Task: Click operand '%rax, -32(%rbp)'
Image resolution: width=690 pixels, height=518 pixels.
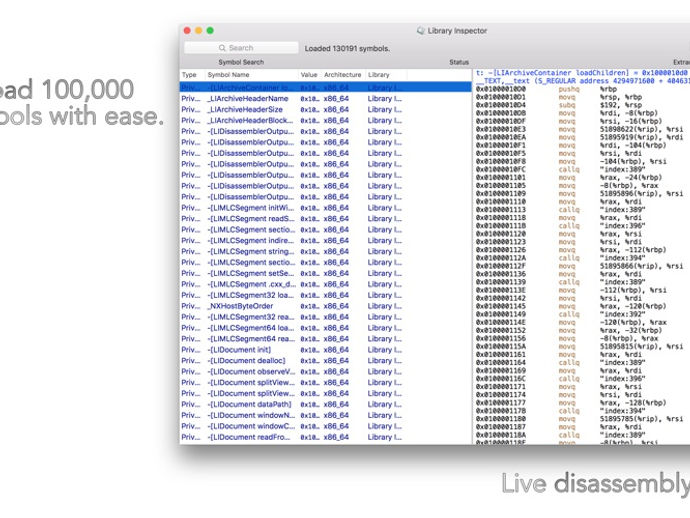Action: click(x=631, y=330)
